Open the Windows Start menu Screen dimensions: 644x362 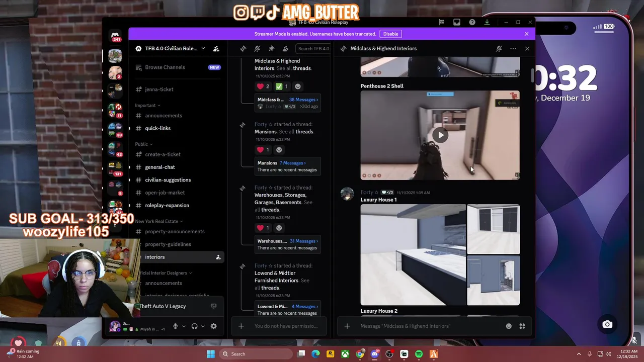[211, 354]
